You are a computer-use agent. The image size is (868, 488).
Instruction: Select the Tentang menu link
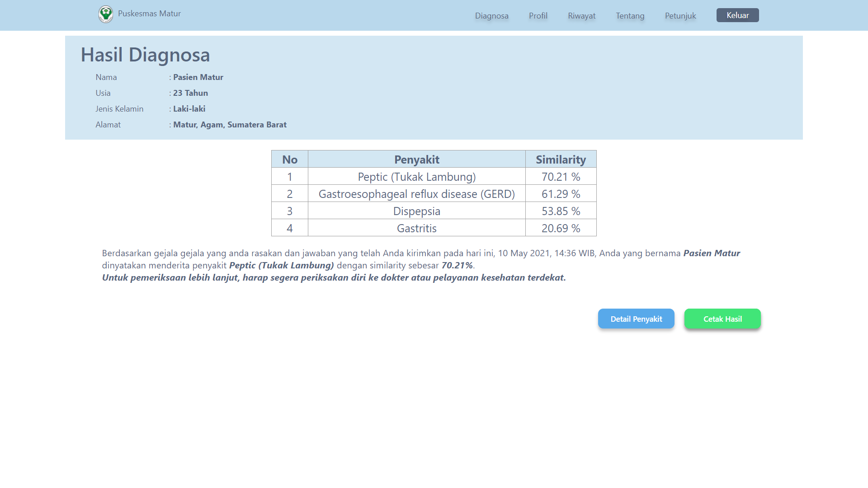point(630,16)
